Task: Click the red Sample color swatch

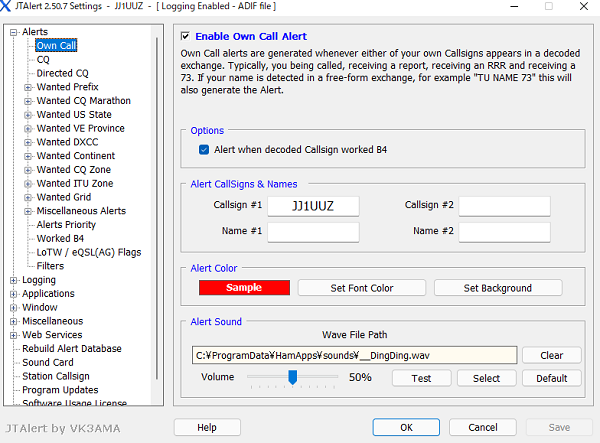Action: click(244, 288)
